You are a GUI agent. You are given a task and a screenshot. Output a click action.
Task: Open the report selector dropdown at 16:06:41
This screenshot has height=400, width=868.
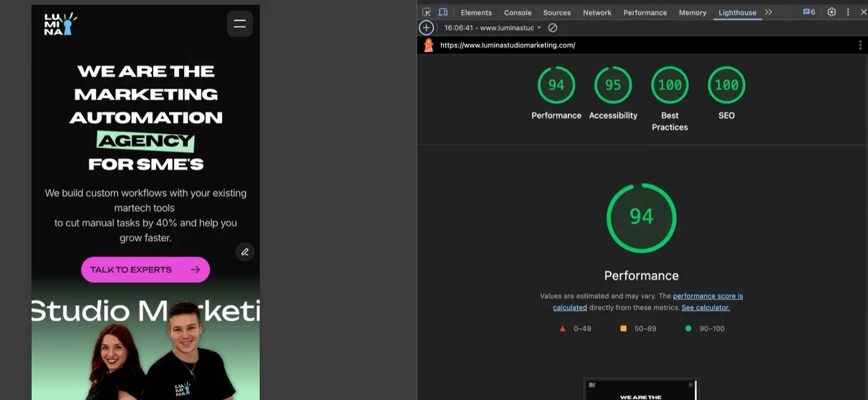493,28
